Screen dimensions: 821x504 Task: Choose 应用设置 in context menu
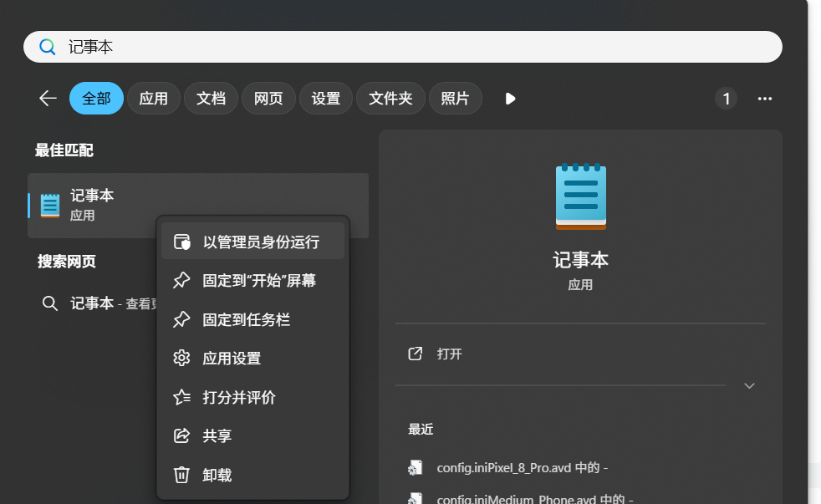[252, 358]
